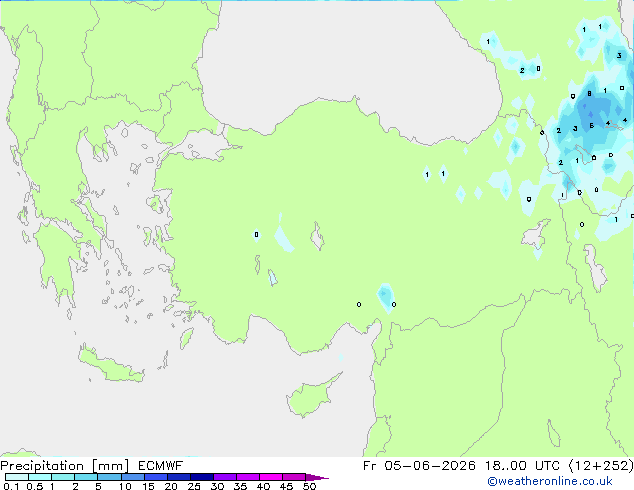Click the 1–2 mm legend color box
The width and height of the screenshot is (634, 490).
tap(63, 477)
